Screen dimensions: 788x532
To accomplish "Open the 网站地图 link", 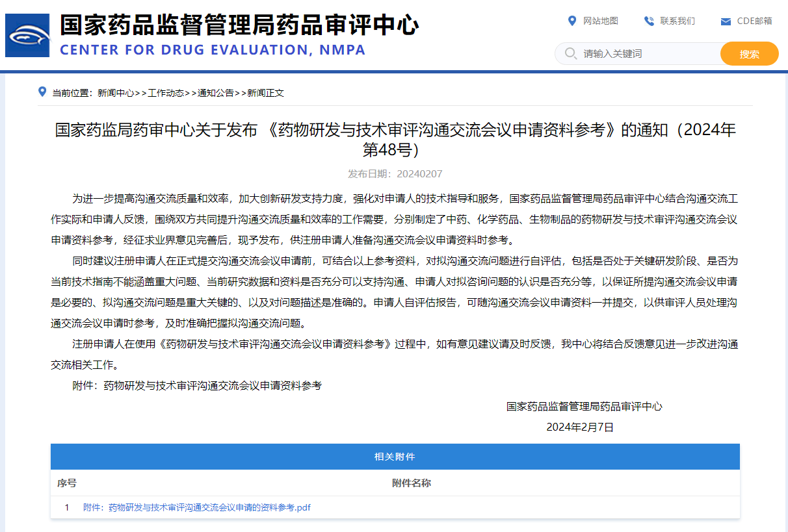I will tap(600, 21).
